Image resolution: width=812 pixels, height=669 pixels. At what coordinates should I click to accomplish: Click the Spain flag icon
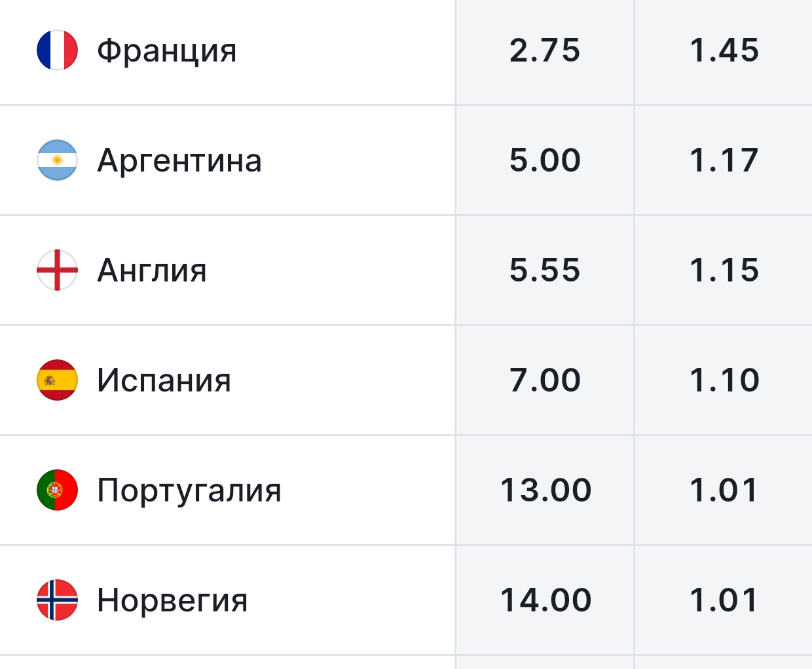(57, 380)
